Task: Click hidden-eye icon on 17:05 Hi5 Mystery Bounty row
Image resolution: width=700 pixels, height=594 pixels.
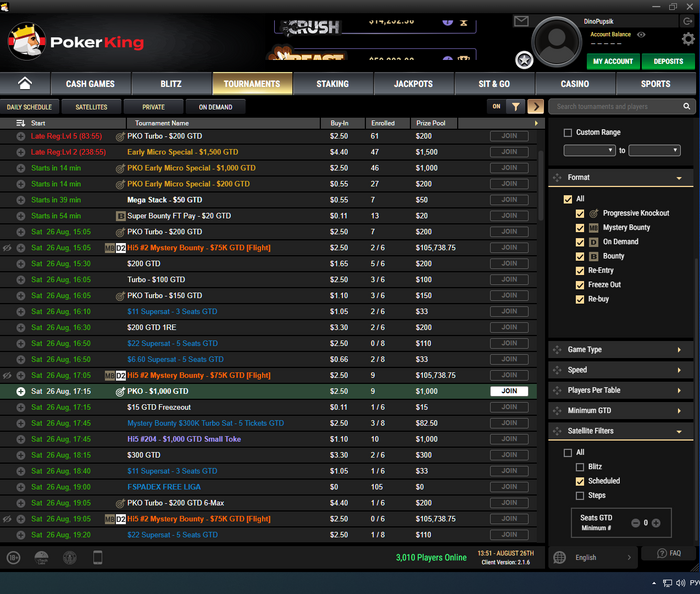Action: coord(7,375)
